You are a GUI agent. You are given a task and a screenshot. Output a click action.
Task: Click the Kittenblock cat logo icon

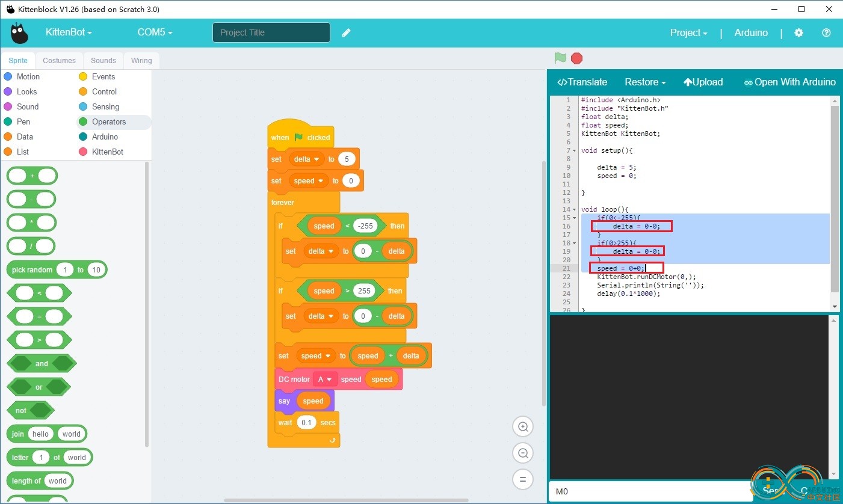point(19,32)
